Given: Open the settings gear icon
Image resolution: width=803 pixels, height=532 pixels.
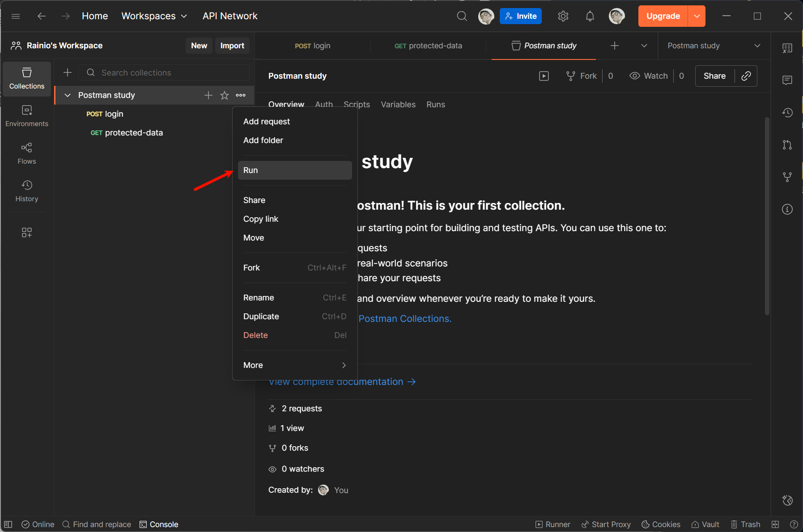Looking at the screenshot, I should [563, 16].
